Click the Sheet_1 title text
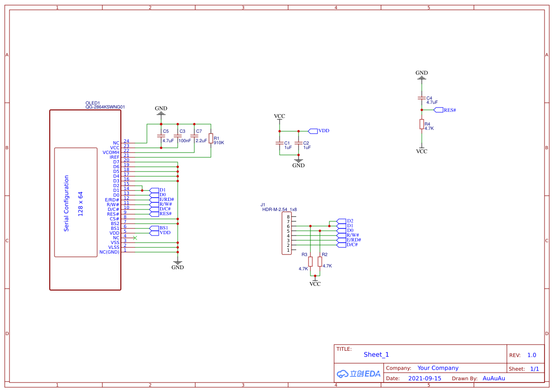Image resolution: width=554 pixels, height=392 pixels. [x=376, y=355]
